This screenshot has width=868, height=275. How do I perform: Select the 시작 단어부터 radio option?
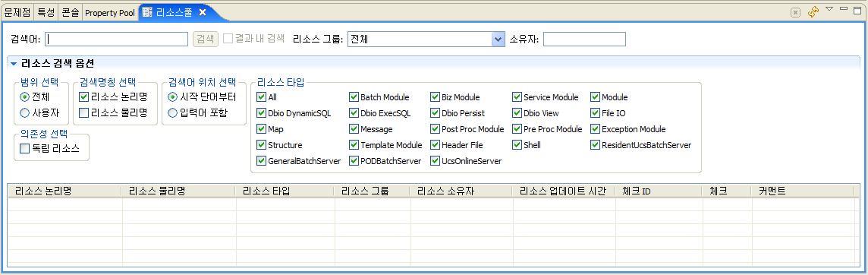pyautogui.click(x=172, y=97)
